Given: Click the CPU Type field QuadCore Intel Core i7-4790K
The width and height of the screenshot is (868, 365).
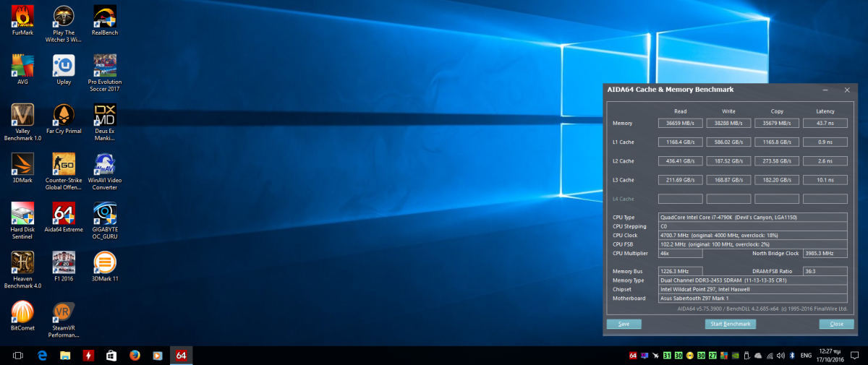Looking at the screenshot, I should 752,217.
